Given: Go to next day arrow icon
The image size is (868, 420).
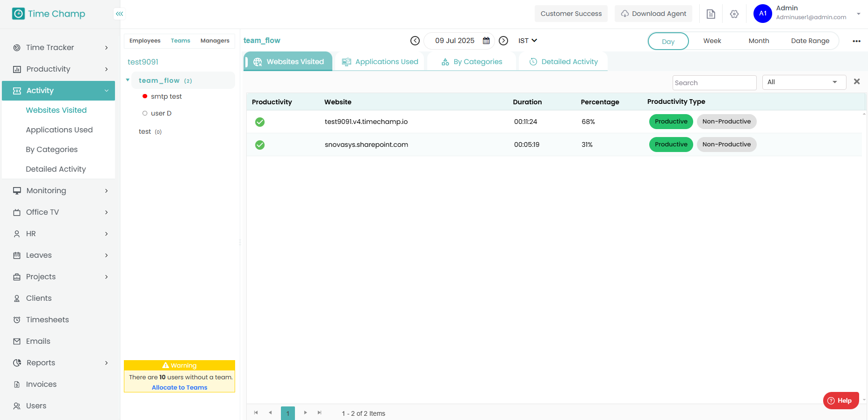Looking at the screenshot, I should (x=503, y=41).
